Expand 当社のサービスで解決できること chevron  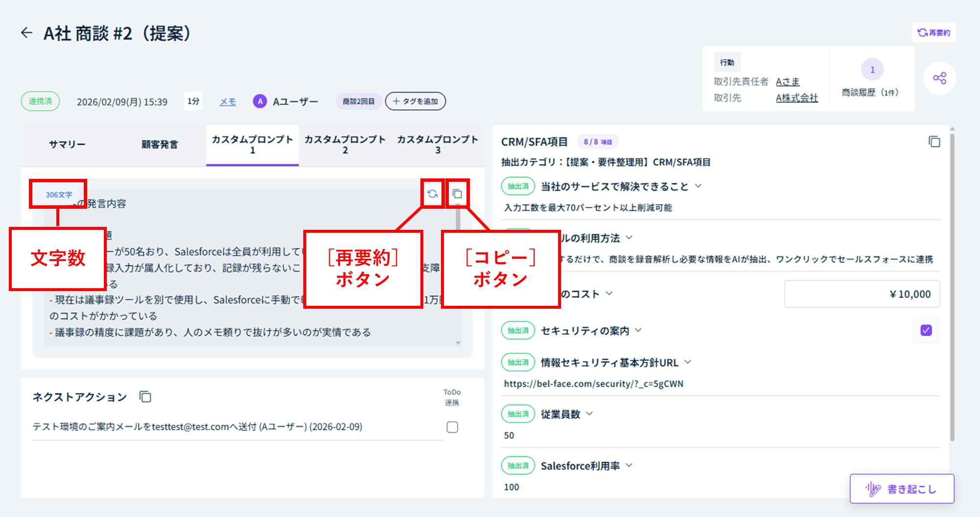click(x=699, y=186)
